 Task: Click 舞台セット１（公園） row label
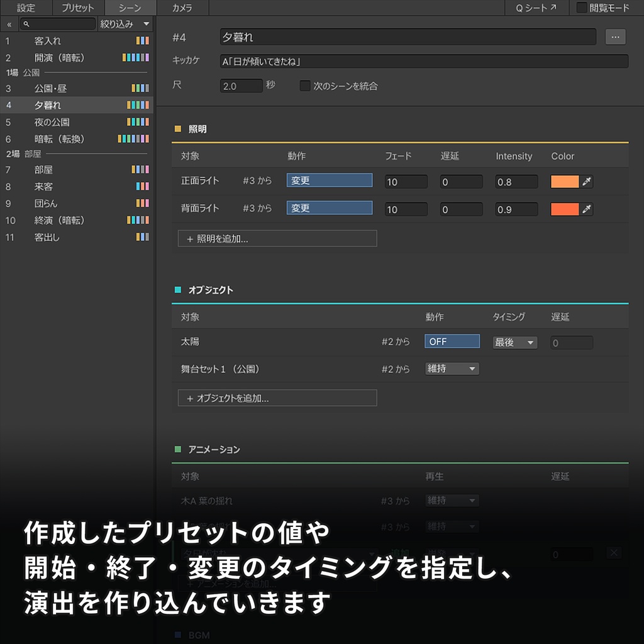click(221, 369)
